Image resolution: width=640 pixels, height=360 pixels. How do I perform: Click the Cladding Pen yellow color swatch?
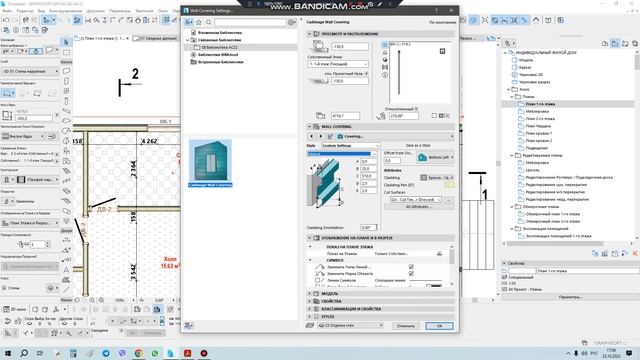coord(449,185)
